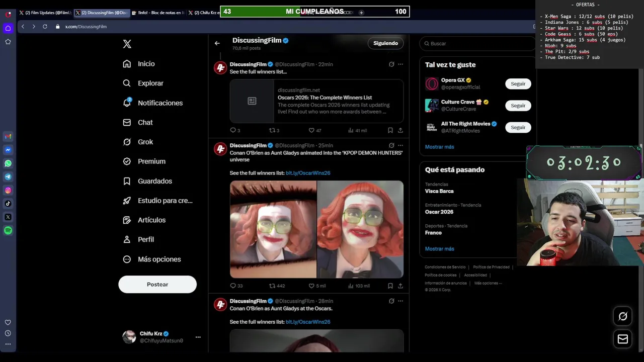
Task: Open more options on the 28min post
Action: pos(400,301)
